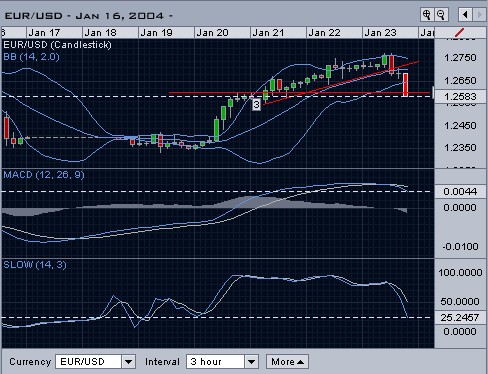
Task: Click the 1.2450 price axis label
Action: (x=460, y=126)
